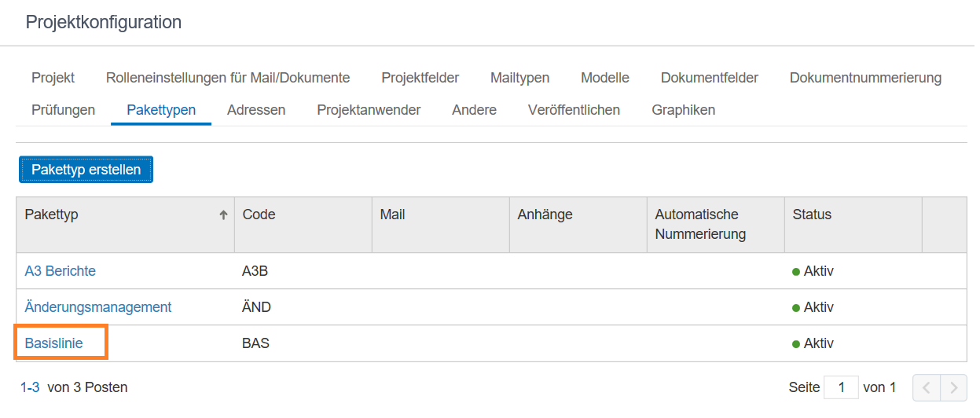
Task: Open the Basislinie package type
Action: (x=53, y=343)
